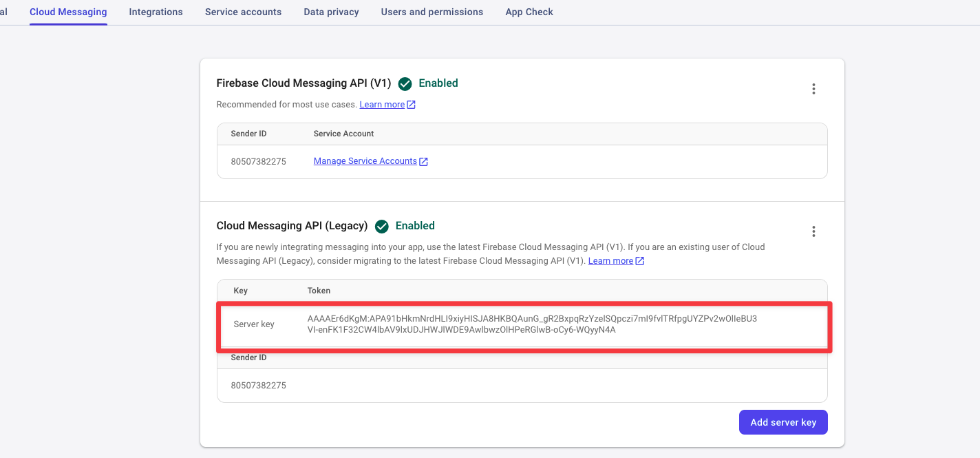Click the "Key" column header
The width and height of the screenshot is (980, 458).
pyautogui.click(x=240, y=291)
